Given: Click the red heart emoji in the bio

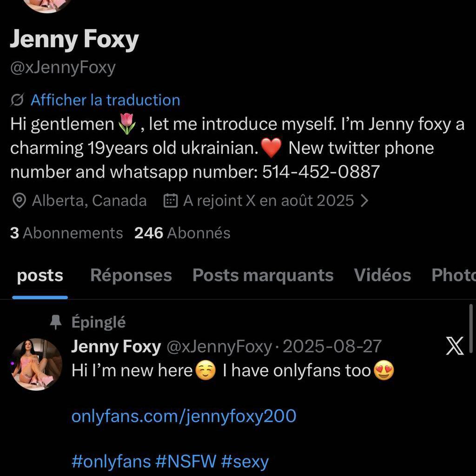Looking at the screenshot, I should (x=271, y=148).
